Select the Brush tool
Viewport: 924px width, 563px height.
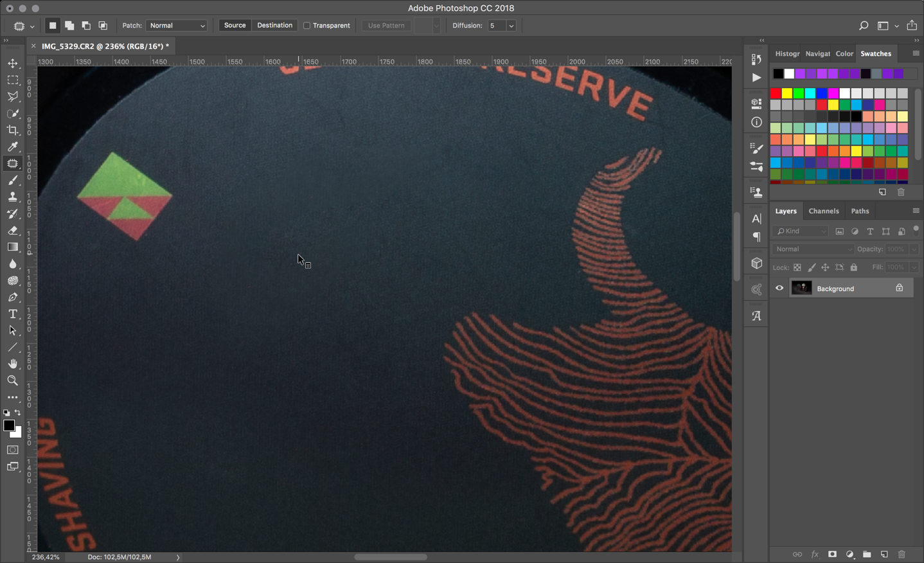13,181
